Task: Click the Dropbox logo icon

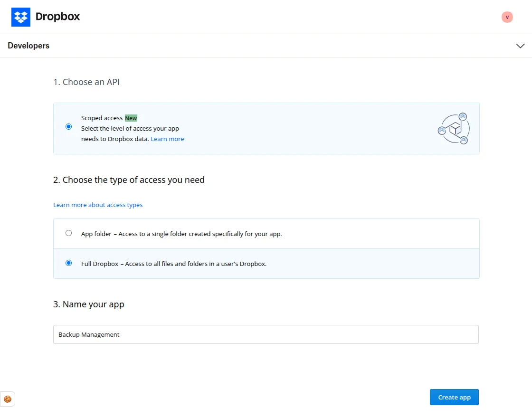Action: pos(21,17)
